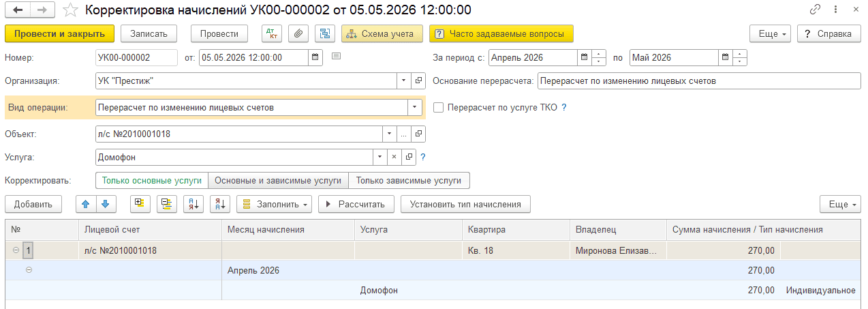
Task: Collapse the row 1 tree node
Action: coord(16,250)
